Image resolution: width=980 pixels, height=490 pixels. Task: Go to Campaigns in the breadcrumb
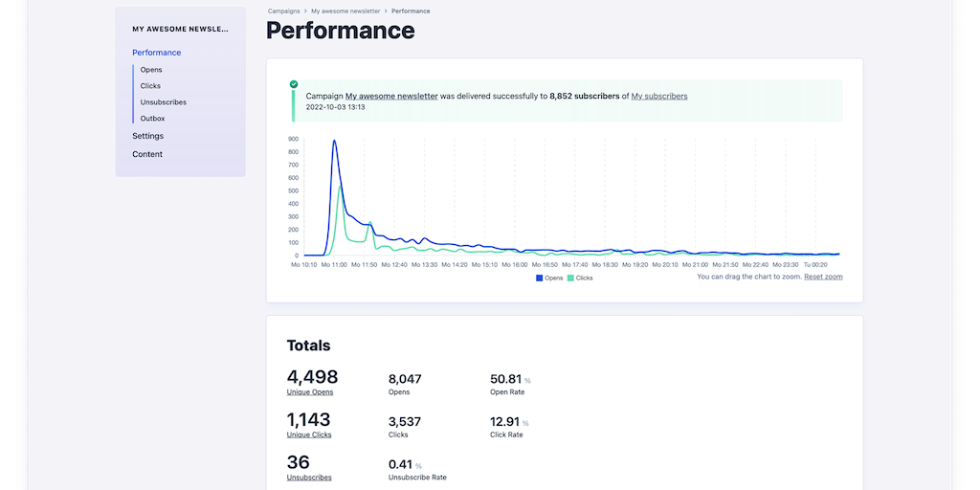(286, 11)
